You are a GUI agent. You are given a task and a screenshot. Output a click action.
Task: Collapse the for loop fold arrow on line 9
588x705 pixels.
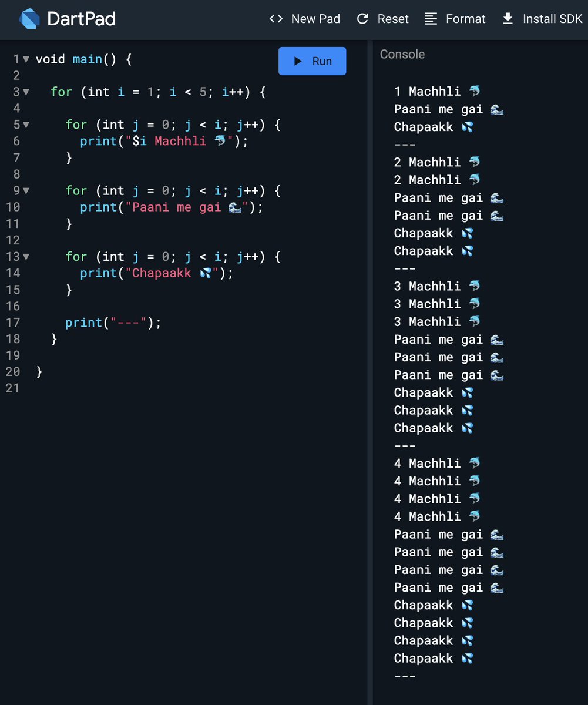click(x=26, y=191)
